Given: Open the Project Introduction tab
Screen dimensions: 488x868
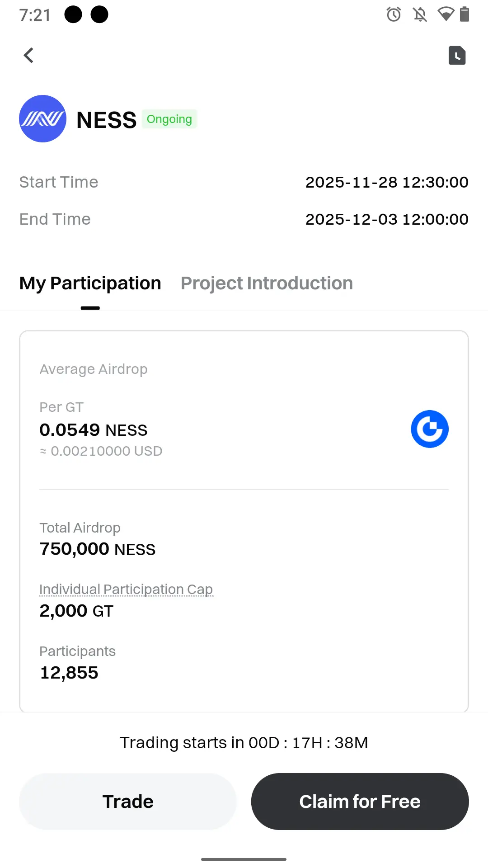Looking at the screenshot, I should [x=267, y=283].
